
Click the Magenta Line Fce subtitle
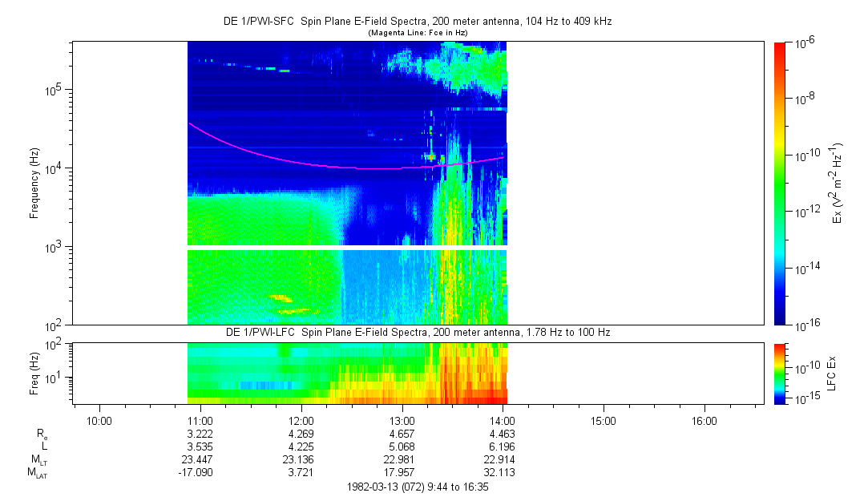(418, 33)
